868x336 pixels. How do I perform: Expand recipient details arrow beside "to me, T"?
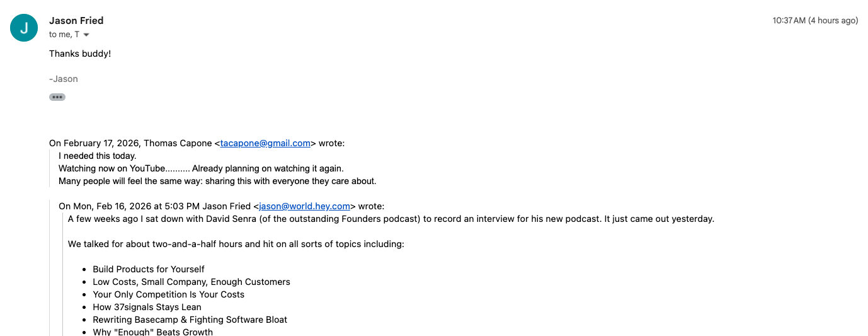(x=86, y=35)
